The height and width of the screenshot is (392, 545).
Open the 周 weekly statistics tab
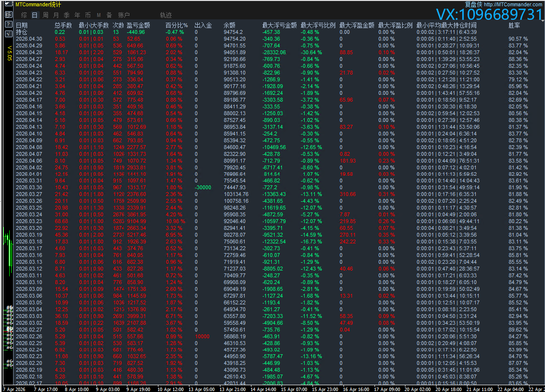[x=45, y=15]
